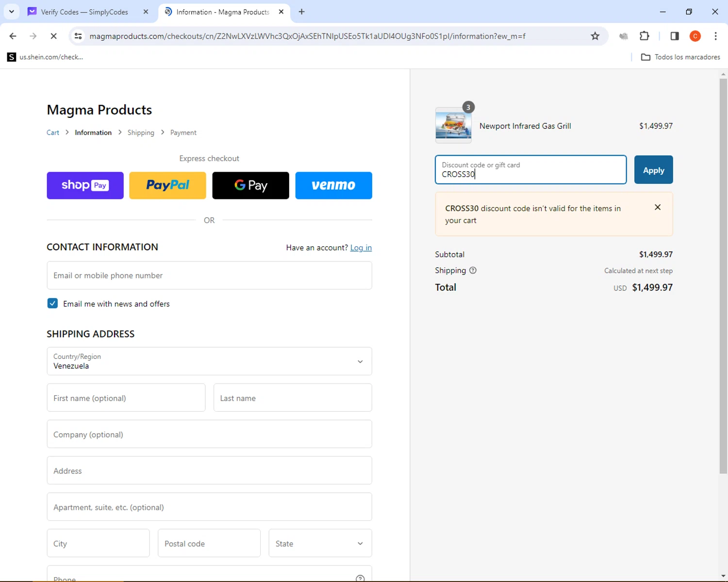Open the Chrome profile avatar
This screenshot has height=582, width=728.
pos(695,36)
